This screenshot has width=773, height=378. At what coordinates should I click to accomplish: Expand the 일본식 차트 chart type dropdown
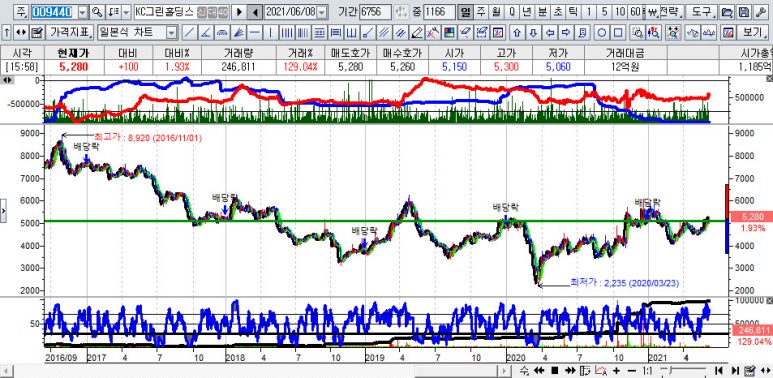coord(172,33)
